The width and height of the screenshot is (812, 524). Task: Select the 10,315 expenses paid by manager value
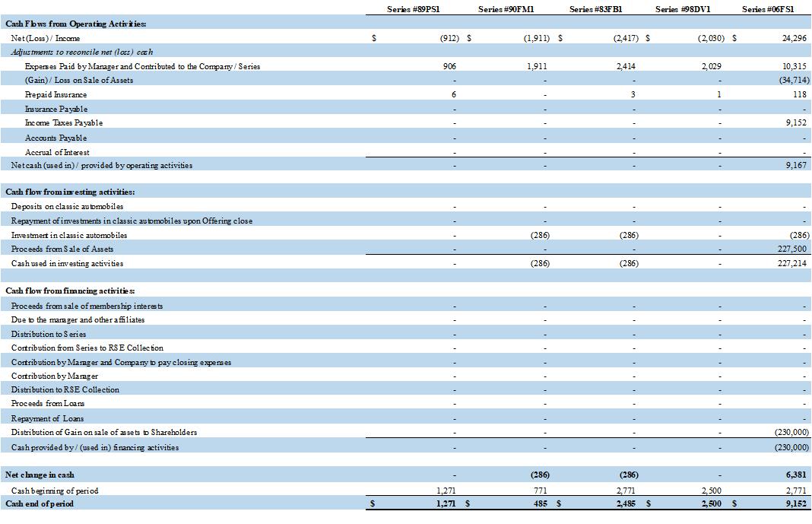tap(795, 66)
